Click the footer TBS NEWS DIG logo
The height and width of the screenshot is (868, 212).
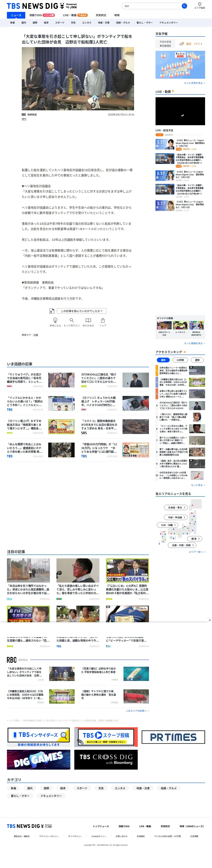tap(29, 826)
